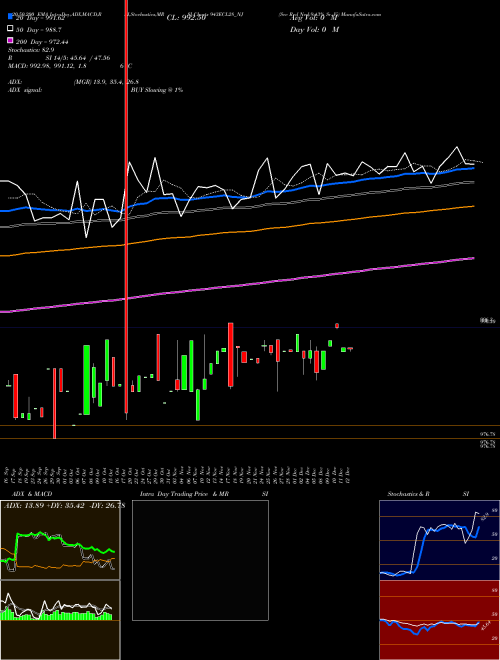
Task: Click the MACD values line '992.98, 991.12, 1.8'
Action: [58, 66]
